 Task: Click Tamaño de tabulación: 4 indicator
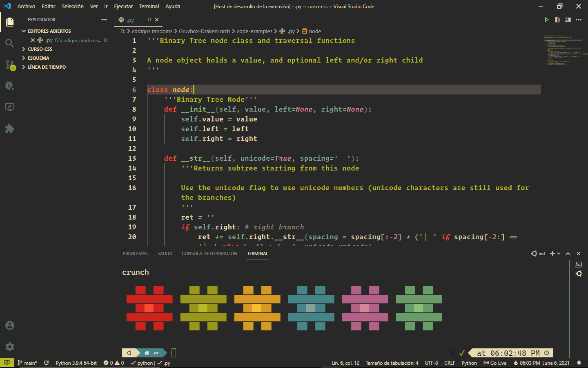[x=392, y=363]
